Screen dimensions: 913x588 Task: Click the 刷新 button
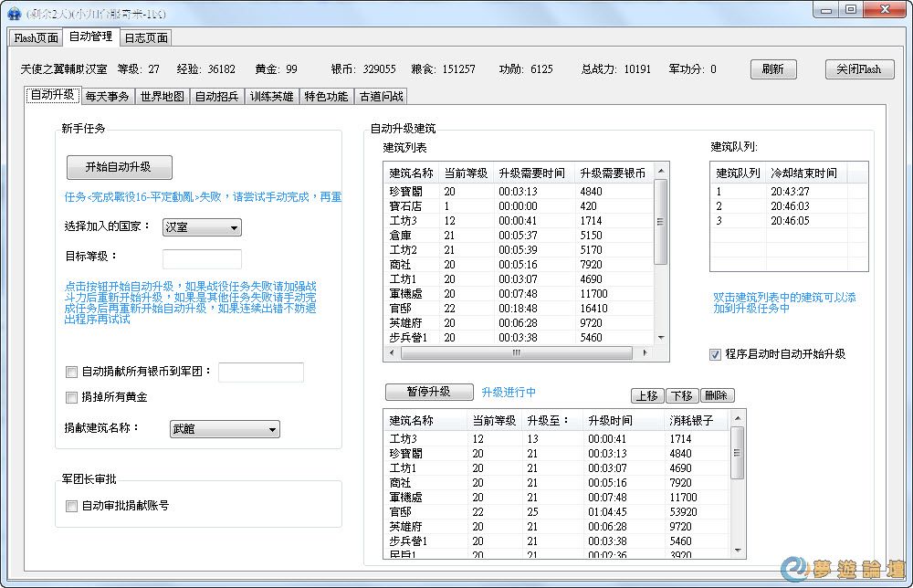(773, 69)
